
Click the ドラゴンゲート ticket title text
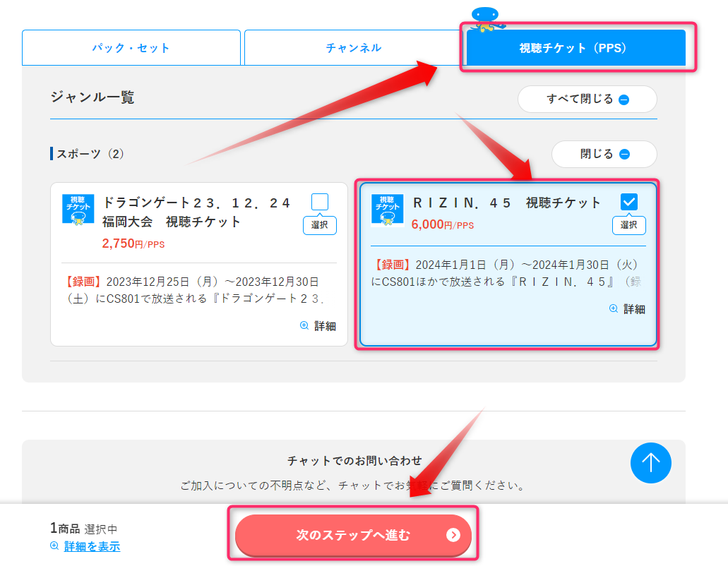coord(196,212)
